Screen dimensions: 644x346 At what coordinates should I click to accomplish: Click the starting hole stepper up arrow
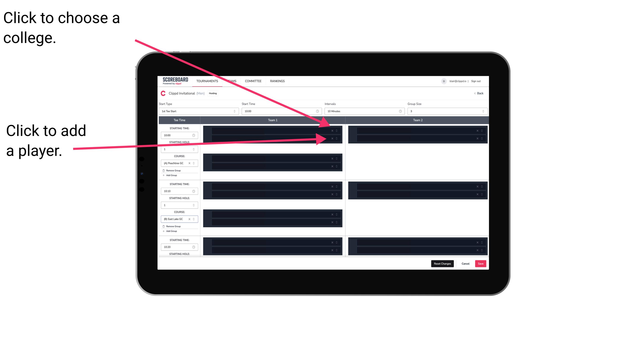click(x=195, y=149)
